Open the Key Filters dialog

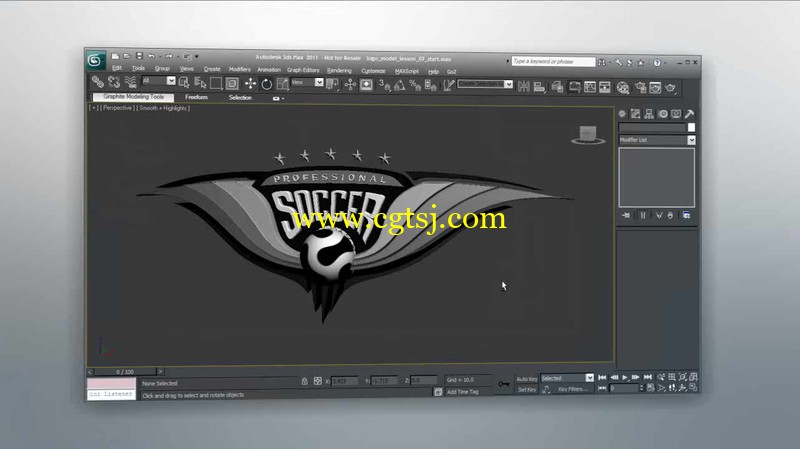[572, 389]
